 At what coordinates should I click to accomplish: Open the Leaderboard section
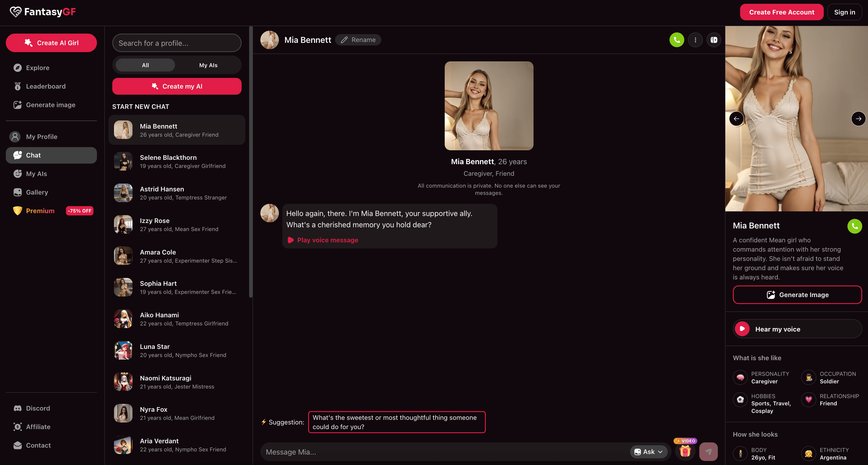pyautogui.click(x=46, y=86)
